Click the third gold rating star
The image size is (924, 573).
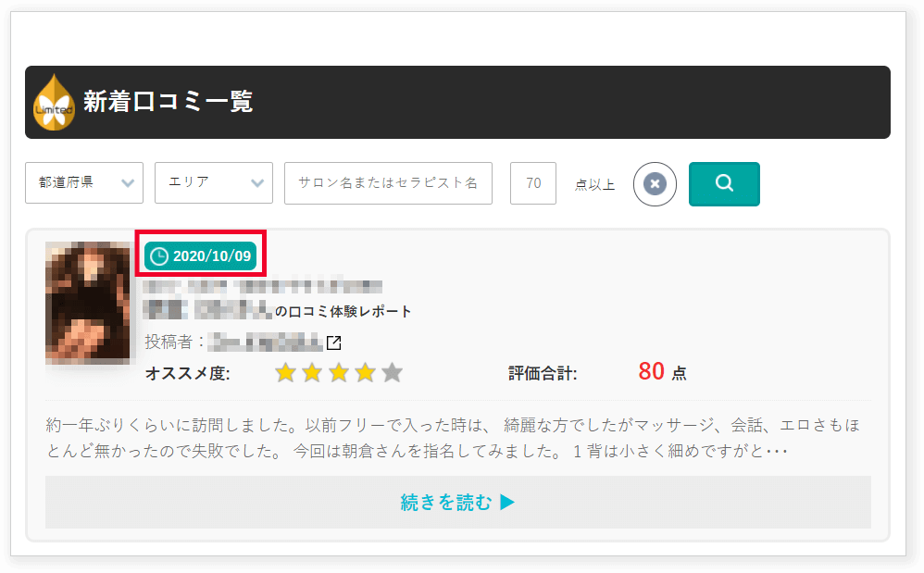tap(339, 373)
